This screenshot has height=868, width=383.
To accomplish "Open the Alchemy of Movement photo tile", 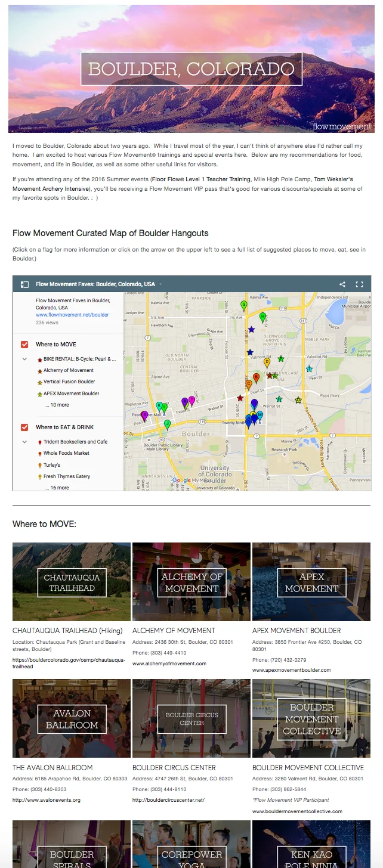I will coord(191,582).
